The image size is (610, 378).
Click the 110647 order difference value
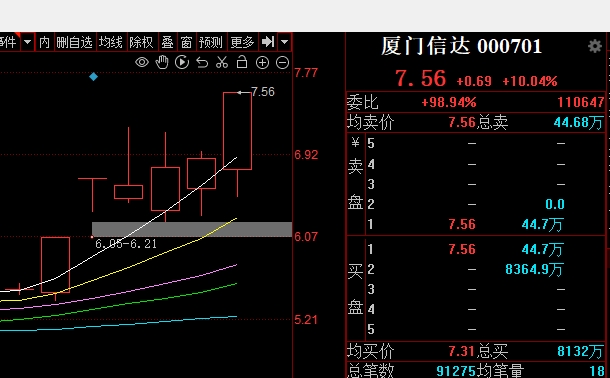coord(581,102)
